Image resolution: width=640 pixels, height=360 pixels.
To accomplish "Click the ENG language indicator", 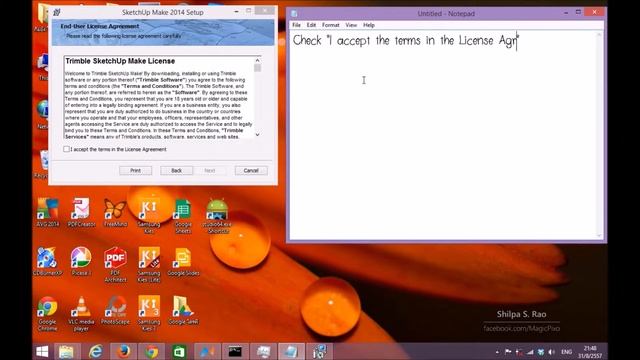I will [x=567, y=352].
